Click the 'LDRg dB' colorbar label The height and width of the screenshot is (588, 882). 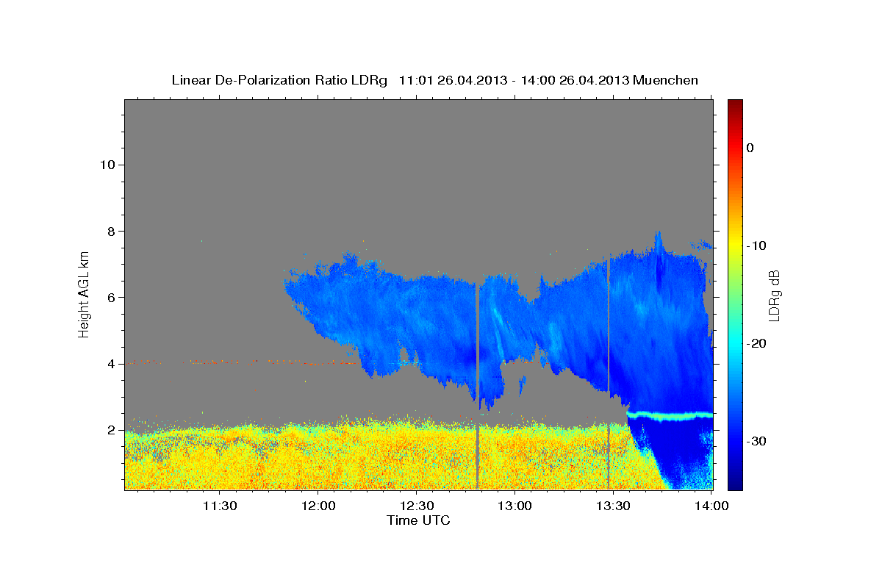pos(774,295)
